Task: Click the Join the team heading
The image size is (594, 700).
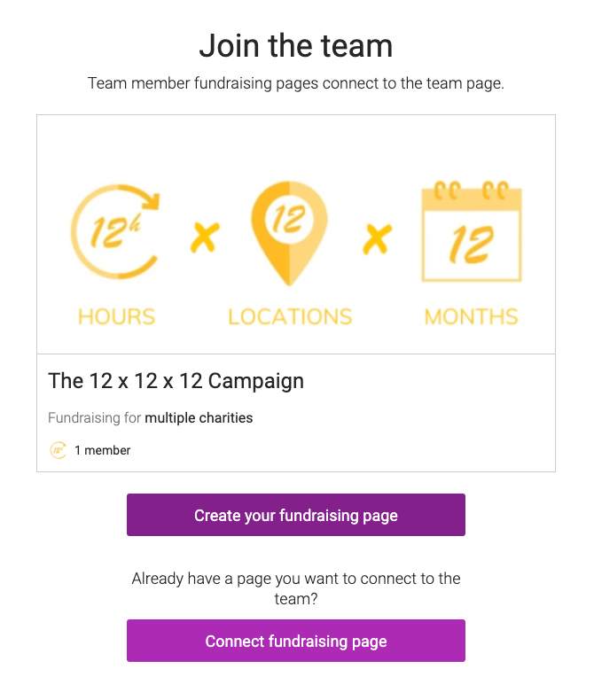Action: coord(295,45)
